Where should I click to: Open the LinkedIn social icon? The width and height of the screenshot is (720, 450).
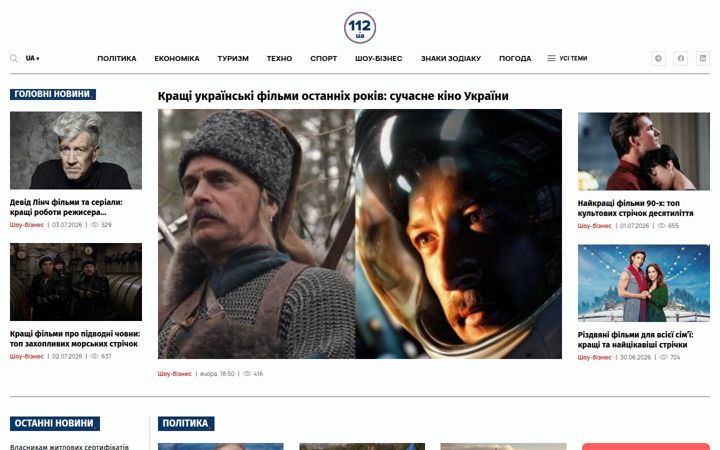tap(703, 58)
